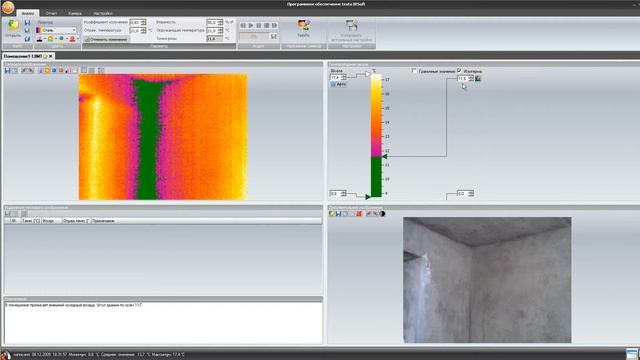Viewport: 640px width, 360px height.
Task: Click the middle save icon in ribbon
Action: pyautogui.click(x=27, y=31)
